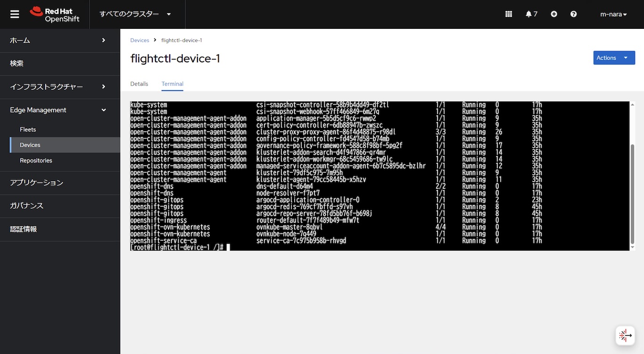Go to 検索 in the sidebar

tap(60, 64)
